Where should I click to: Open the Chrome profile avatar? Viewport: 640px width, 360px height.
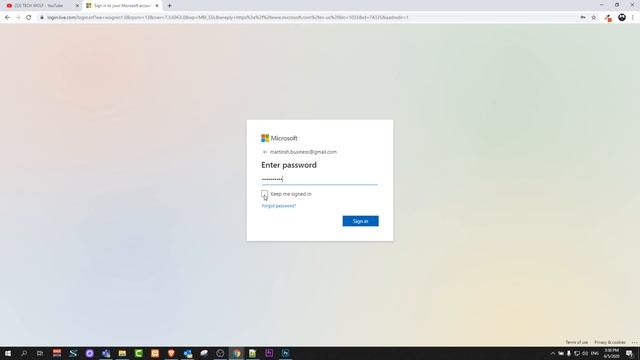622,17
